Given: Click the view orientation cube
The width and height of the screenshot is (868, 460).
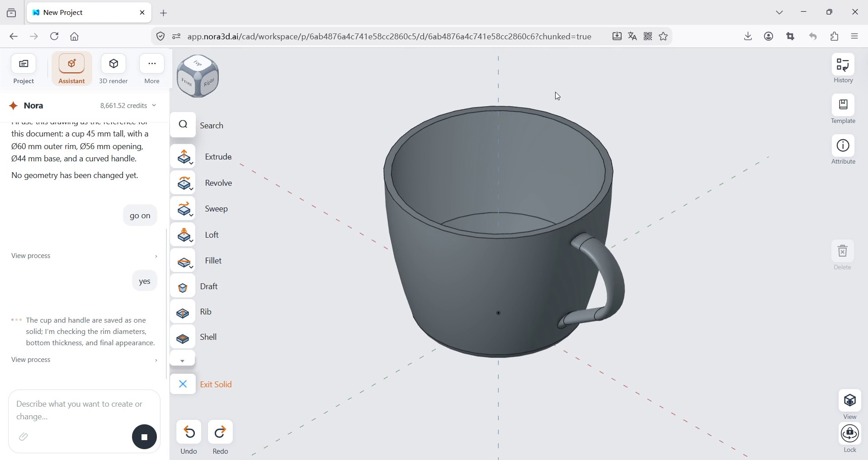Looking at the screenshot, I should [198, 76].
